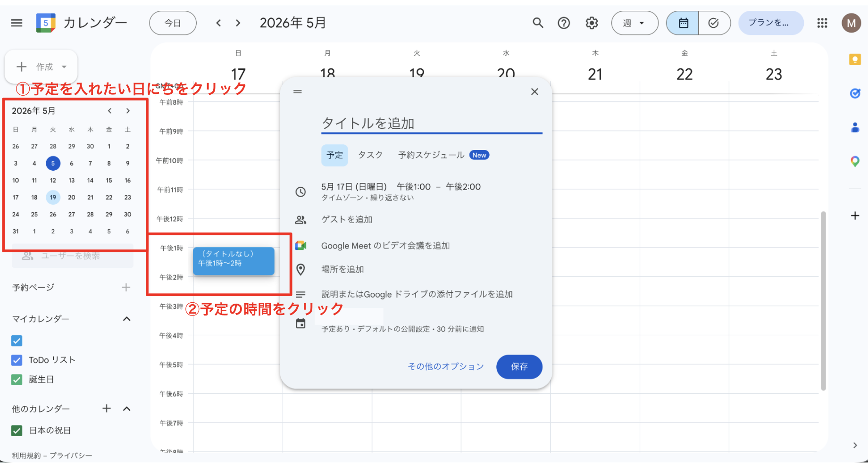
Task: Open the 利用規約 link
Action: click(26, 456)
